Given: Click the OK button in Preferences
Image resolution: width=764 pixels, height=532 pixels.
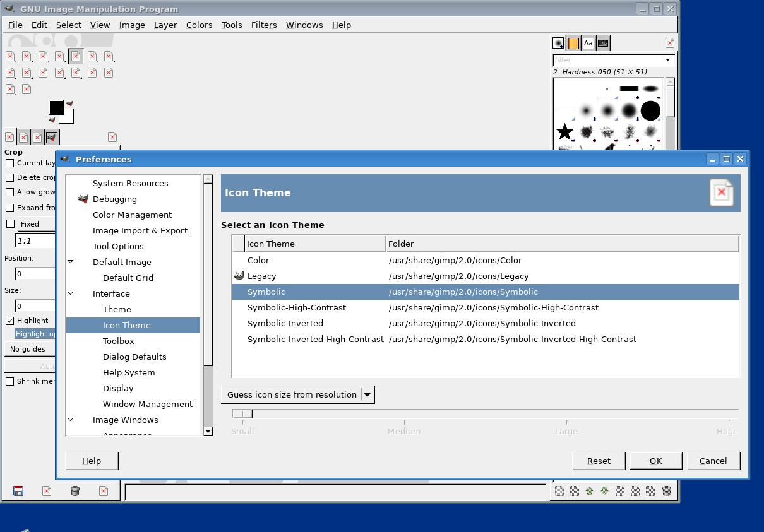Looking at the screenshot, I should (x=656, y=461).
